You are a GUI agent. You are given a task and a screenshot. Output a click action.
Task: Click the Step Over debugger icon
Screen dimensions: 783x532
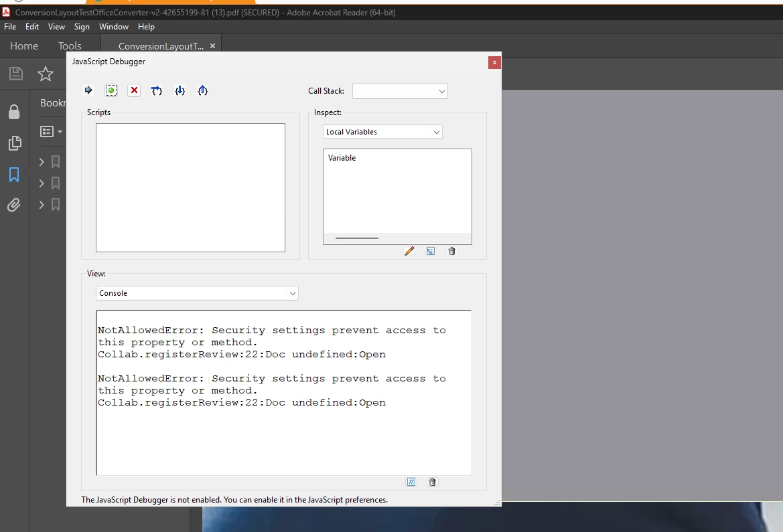(x=157, y=90)
